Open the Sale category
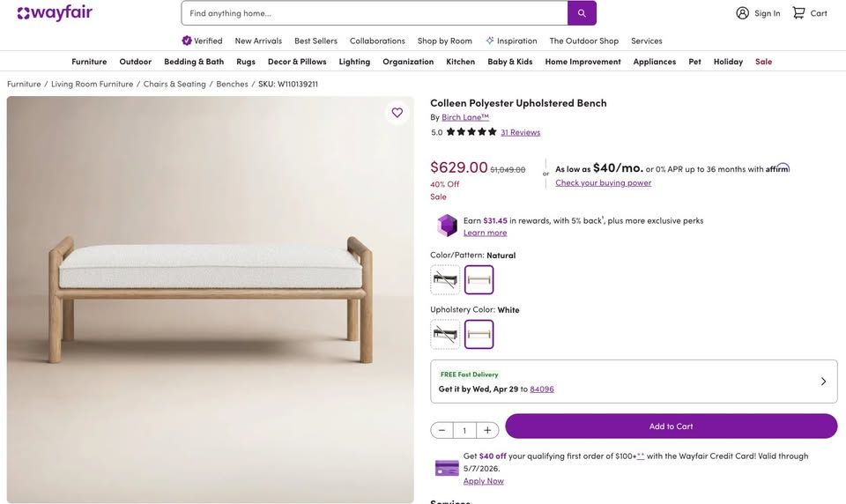 (x=763, y=62)
